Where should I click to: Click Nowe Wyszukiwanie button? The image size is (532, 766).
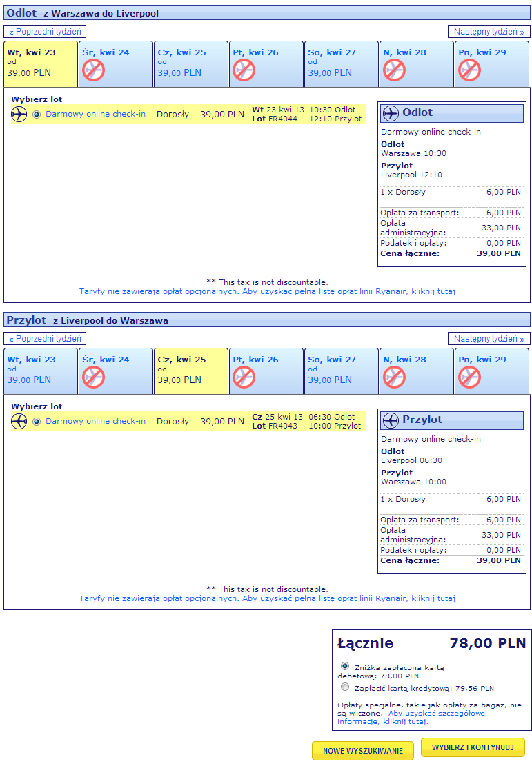pyautogui.click(x=363, y=751)
